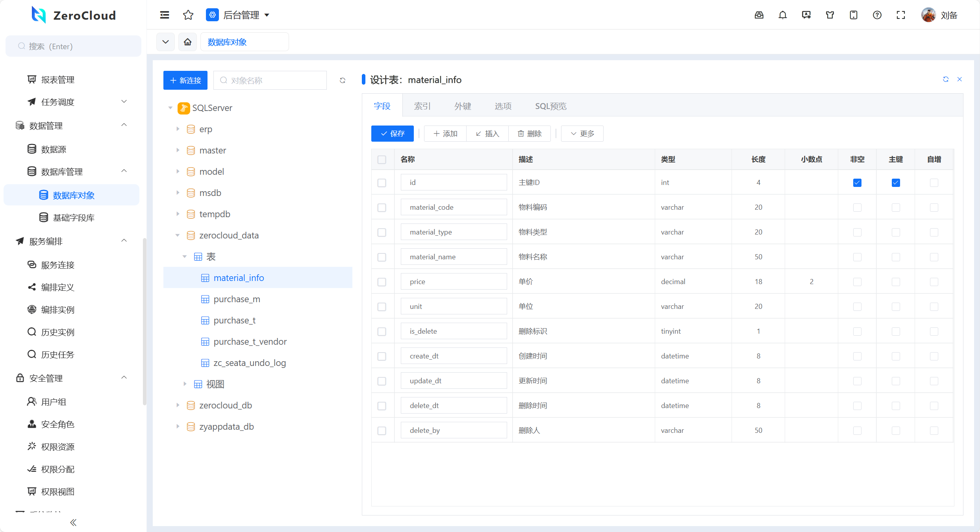Expand the erp database node
The width and height of the screenshot is (980, 532).
tap(178, 129)
